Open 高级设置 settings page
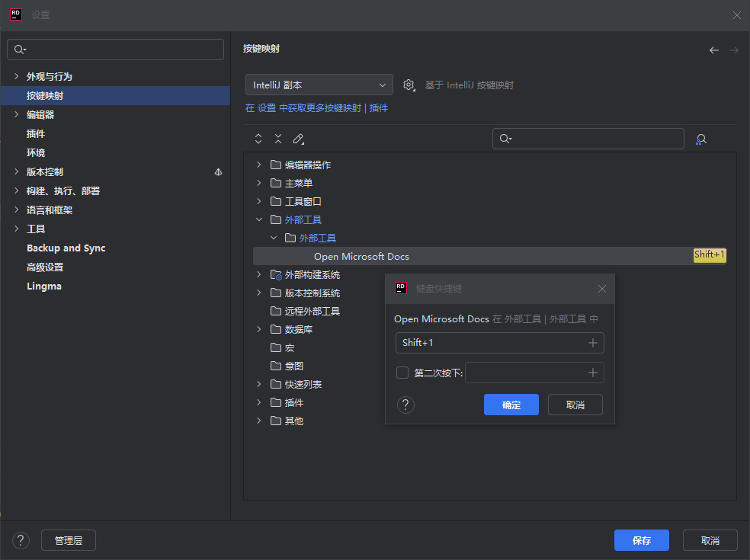 [x=45, y=267]
